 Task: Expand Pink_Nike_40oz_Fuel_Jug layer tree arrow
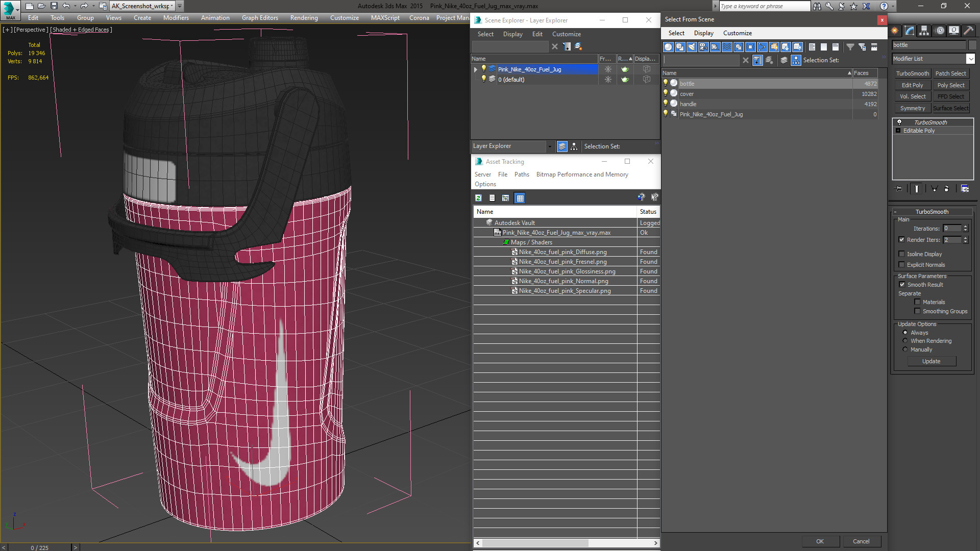(x=476, y=69)
